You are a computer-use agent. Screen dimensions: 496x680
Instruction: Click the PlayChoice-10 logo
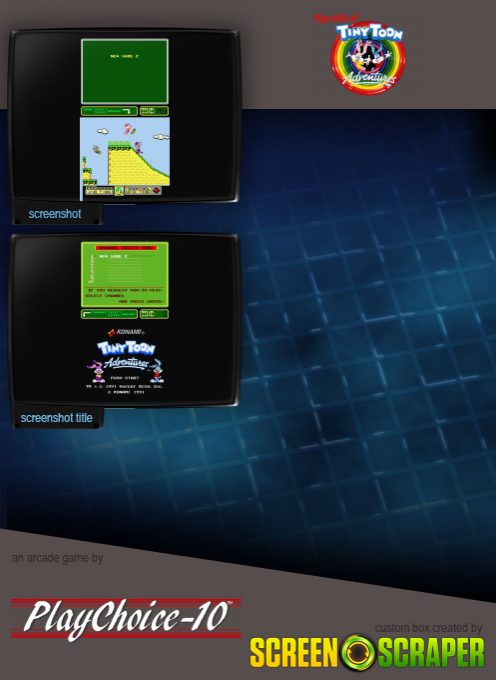click(126, 618)
